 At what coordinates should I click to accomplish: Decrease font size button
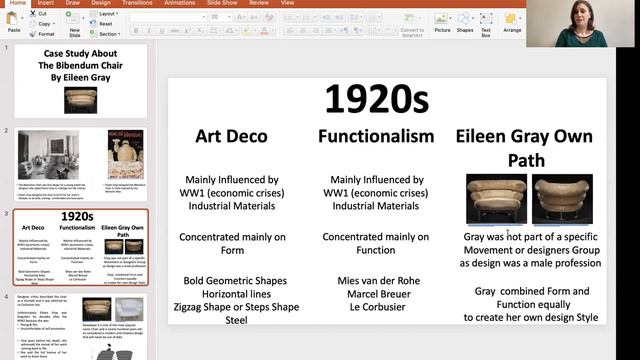coord(253,17)
